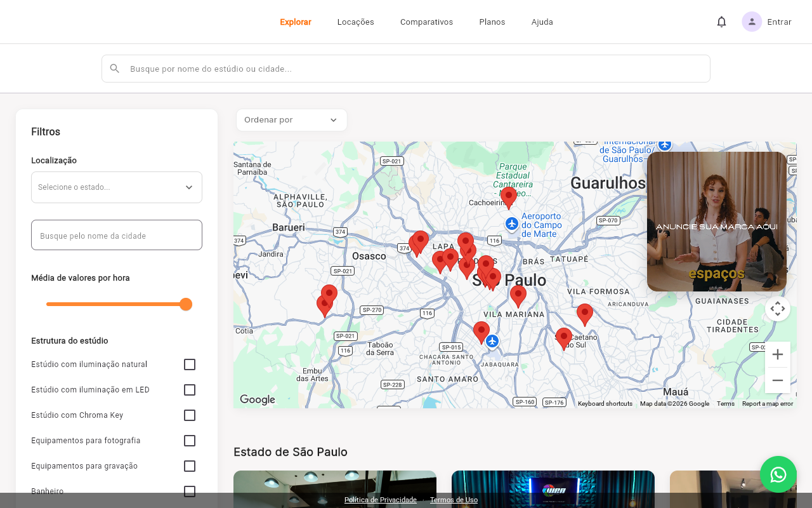Viewport: 812px width, 508px height.
Task: Click the hourly price slider handle
Action: pyautogui.click(x=186, y=304)
